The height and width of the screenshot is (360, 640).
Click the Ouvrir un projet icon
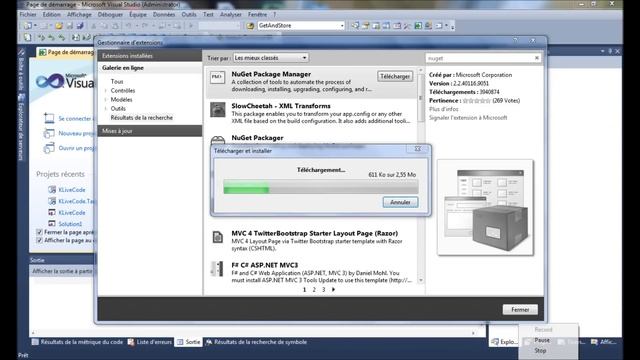point(49,148)
